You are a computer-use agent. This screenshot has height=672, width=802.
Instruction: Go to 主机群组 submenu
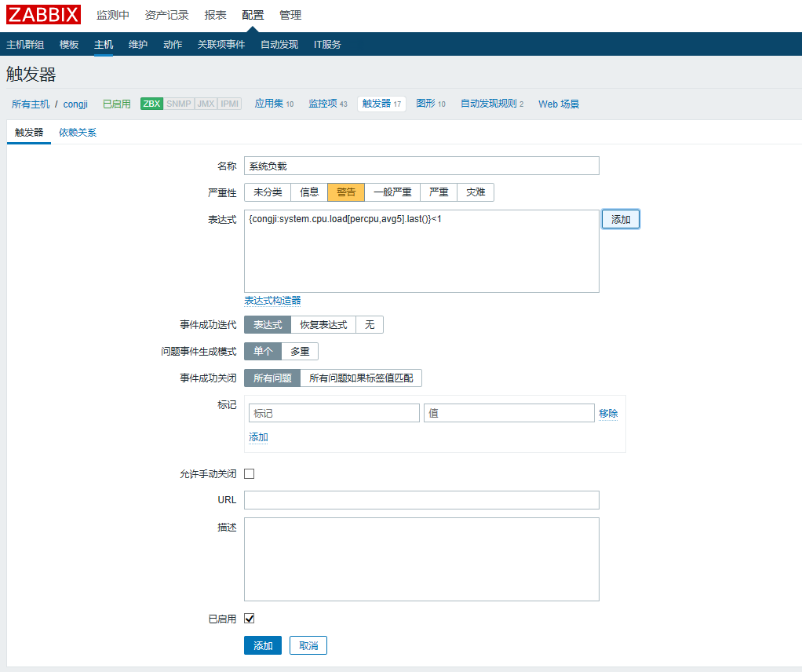click(x=25, y=45)
